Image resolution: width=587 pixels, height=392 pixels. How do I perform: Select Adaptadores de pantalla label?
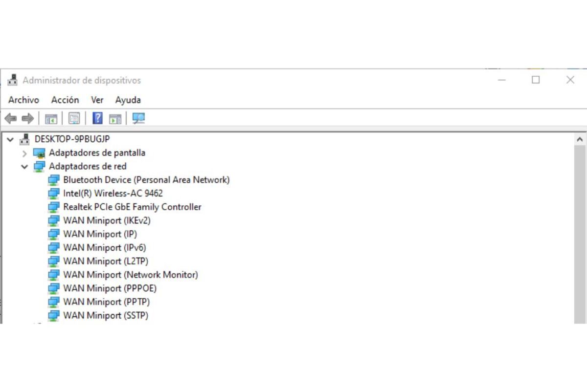pos(97,153)
